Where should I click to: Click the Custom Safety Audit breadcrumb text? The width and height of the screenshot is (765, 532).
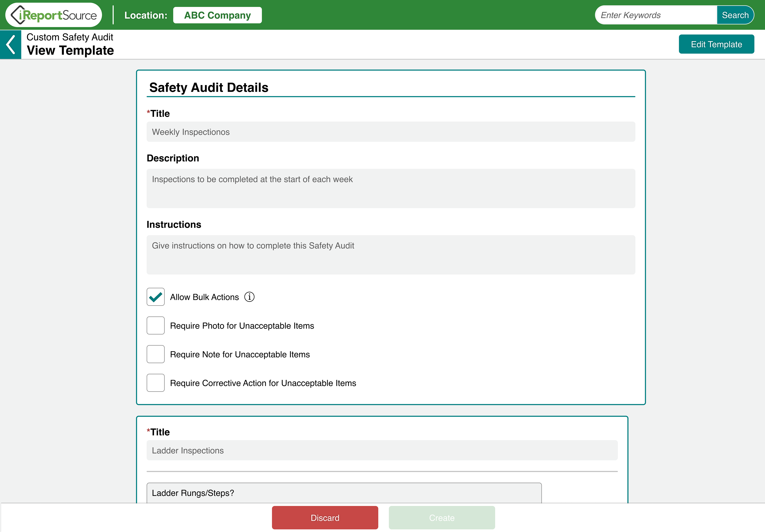(x=70, y=37)
